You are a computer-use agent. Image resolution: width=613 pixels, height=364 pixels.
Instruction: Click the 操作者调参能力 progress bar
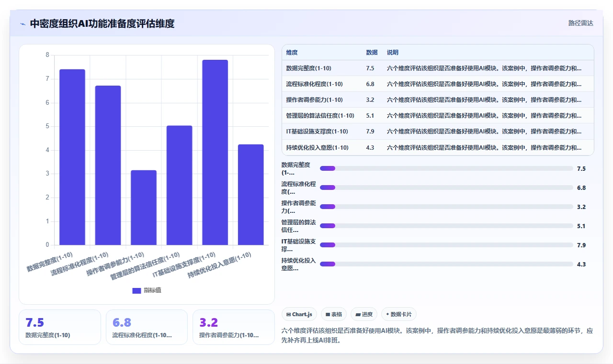446,207
